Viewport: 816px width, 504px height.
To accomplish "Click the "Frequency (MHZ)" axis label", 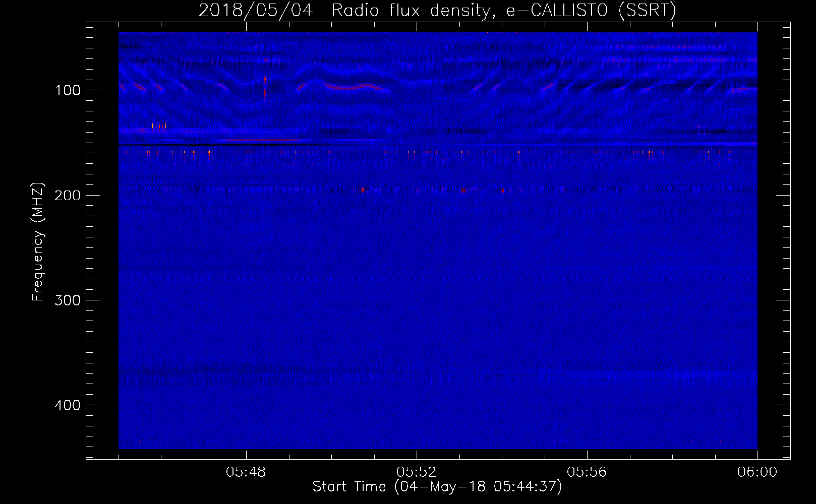I will (x=38, y=242).
